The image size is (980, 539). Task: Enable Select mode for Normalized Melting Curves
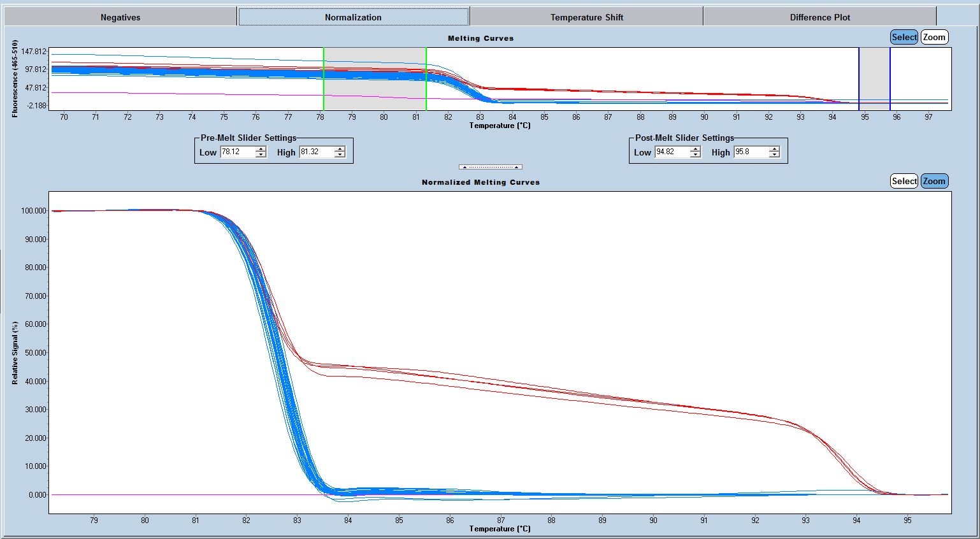pos(904,181)
